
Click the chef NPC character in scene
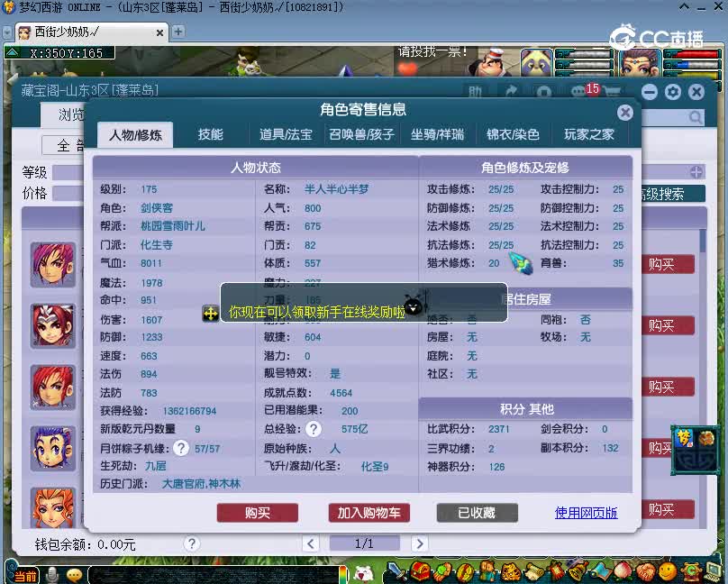(491, 62)
